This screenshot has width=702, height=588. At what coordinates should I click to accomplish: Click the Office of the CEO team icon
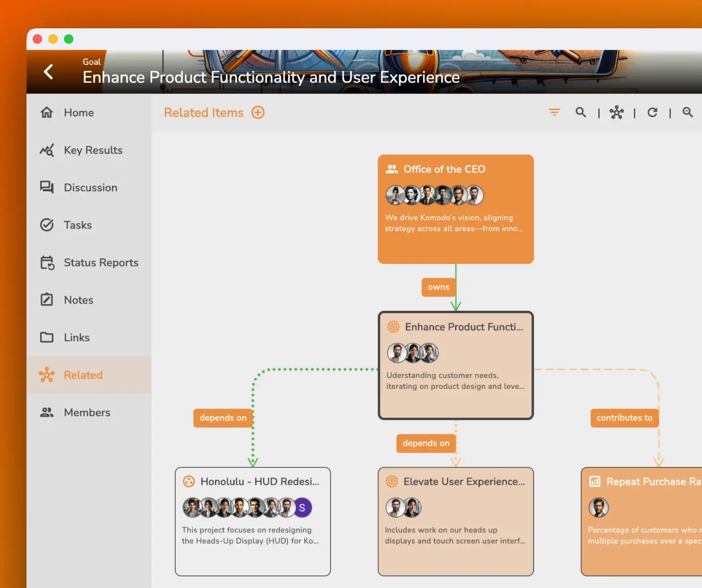click(x=392, y=169)
